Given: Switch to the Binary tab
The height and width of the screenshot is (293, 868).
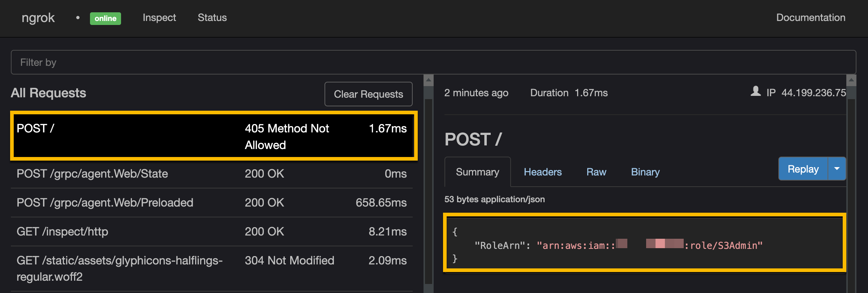Looking at the screenshot, I should click(x=645, y=172).
